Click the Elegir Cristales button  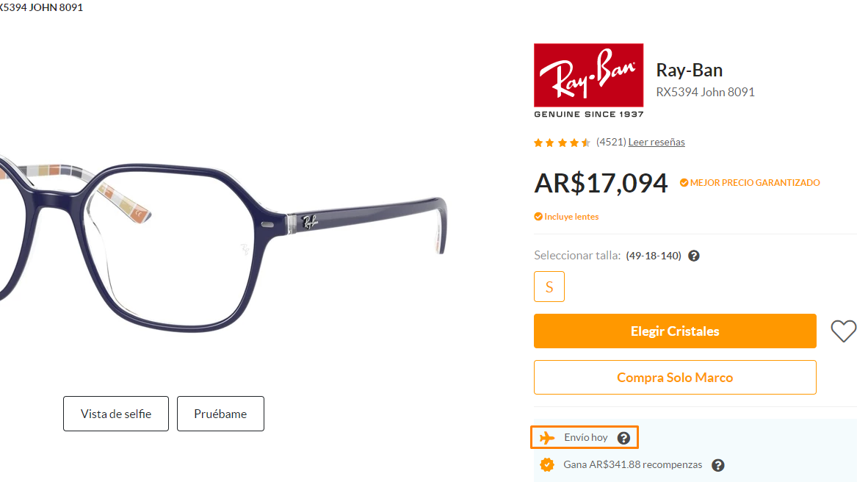click(675, 331)
